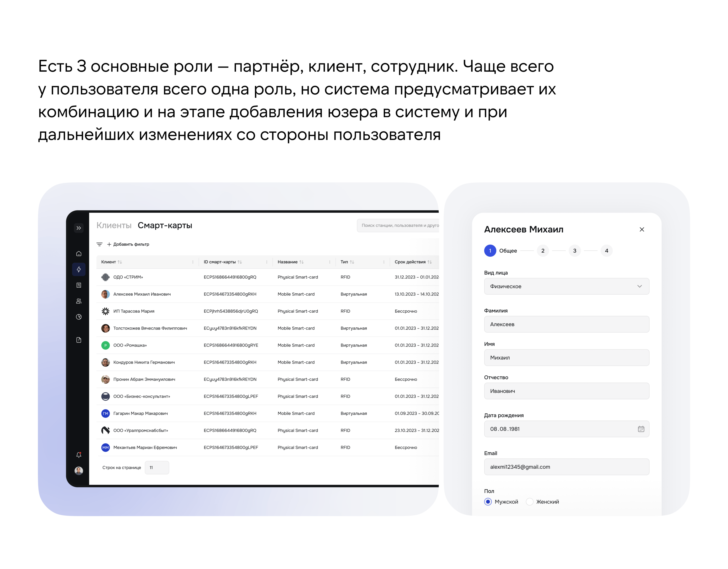Open the pie chart analytics icon
728x569 pixels.
[x=79, y=317]
